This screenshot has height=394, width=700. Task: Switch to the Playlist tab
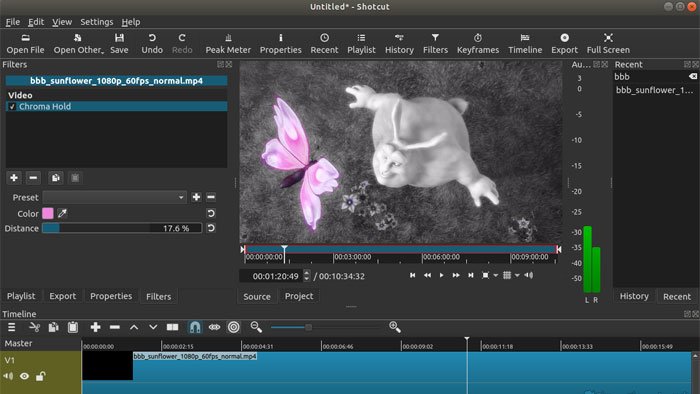coord(21,296)
